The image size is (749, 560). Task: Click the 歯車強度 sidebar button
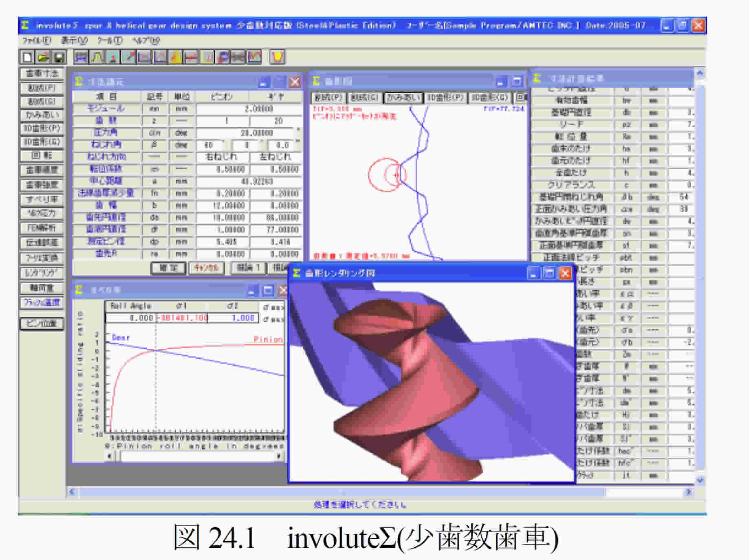click(x=42, y=185)
